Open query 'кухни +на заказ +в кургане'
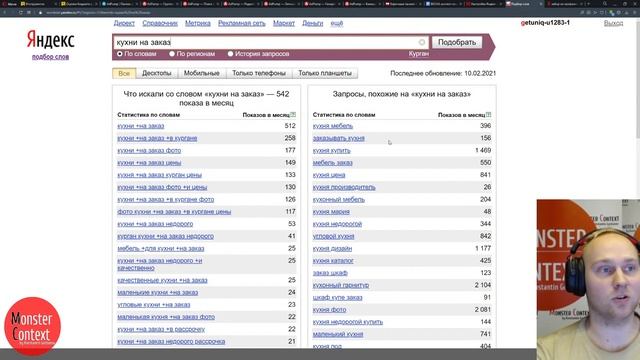 coord(157,138)
